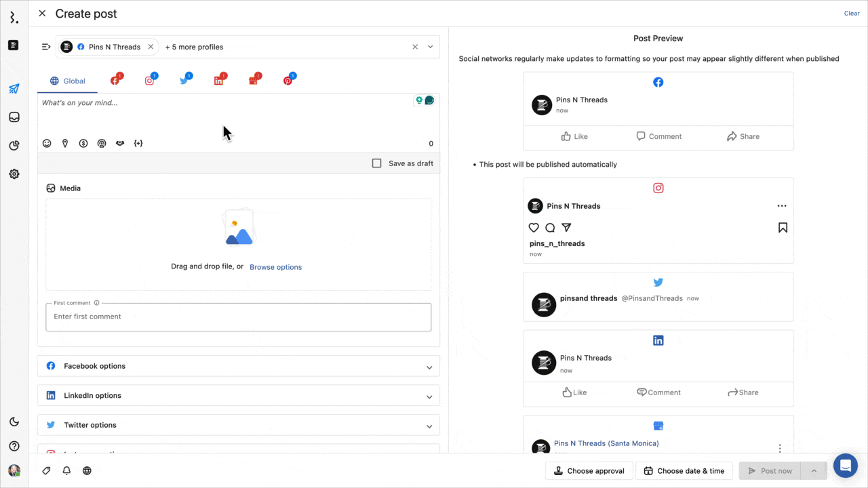Open the emoji picker
The height and width of the screenshot is (488, 868).
[47, 143]
